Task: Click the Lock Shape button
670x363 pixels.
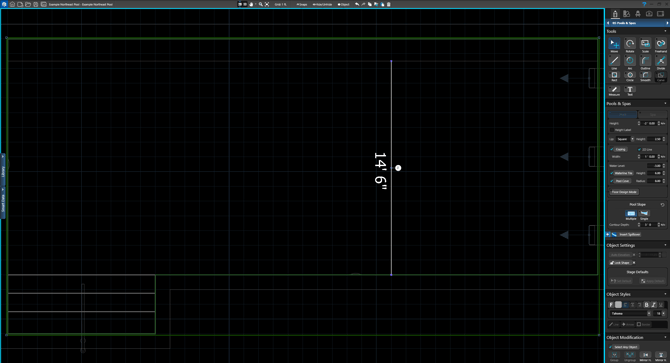Action: (620, 263)
